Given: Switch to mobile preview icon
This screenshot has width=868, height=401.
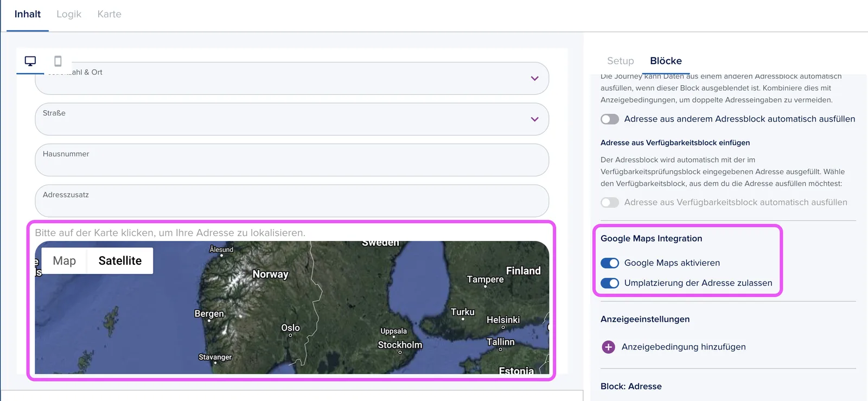Looking at the screenshot, I should pyautogui.click(x=58, y=61).
